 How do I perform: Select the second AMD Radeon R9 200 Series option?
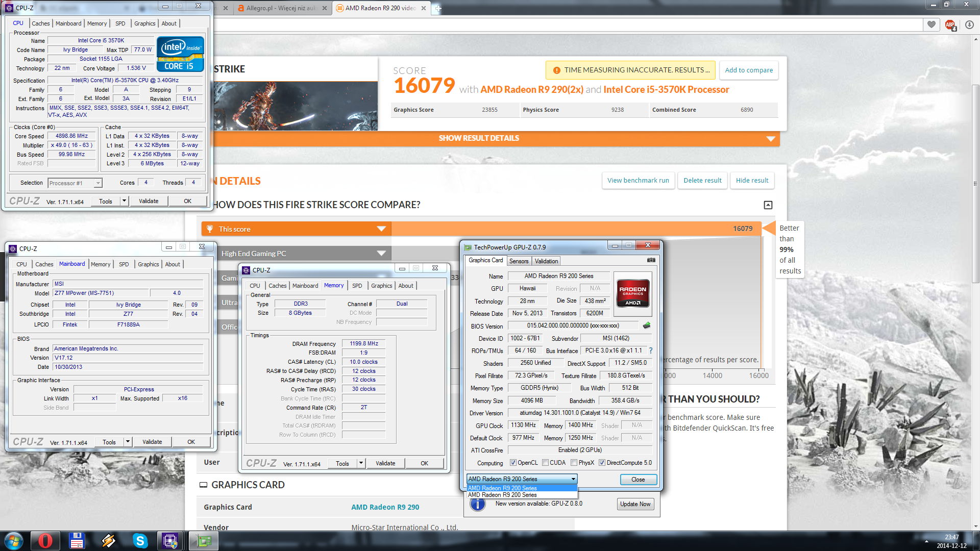click(x=522, y=495)
